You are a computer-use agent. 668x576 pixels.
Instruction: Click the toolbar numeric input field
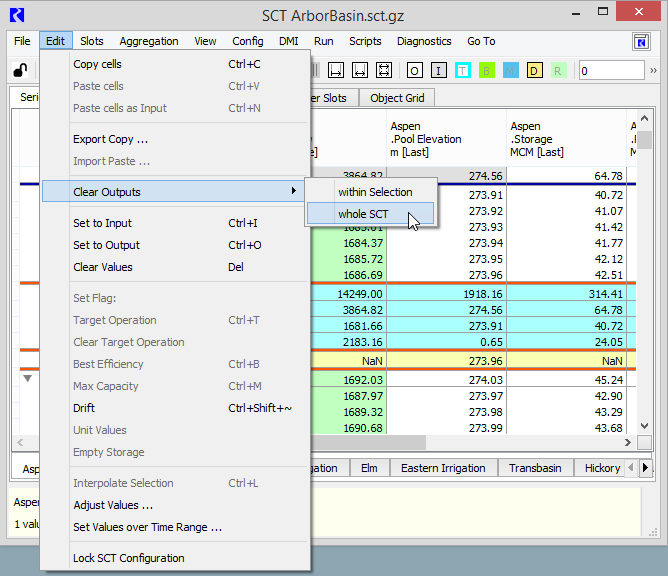[x=611, y=71]
